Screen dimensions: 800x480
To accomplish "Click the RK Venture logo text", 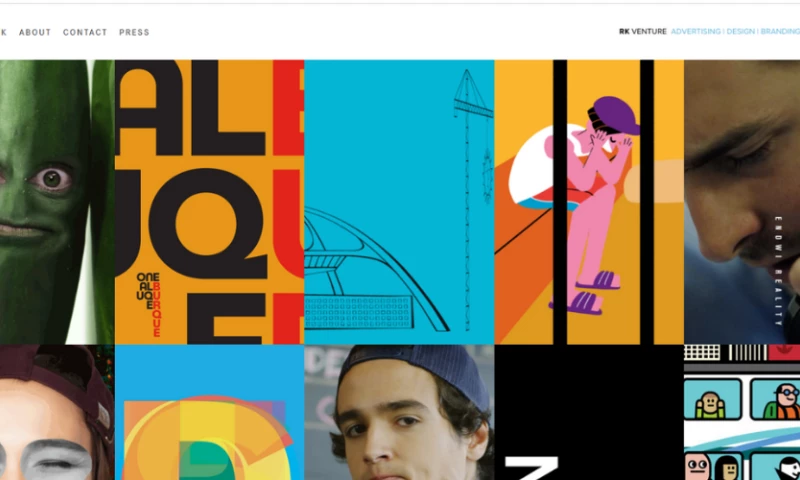I will 642,32.
